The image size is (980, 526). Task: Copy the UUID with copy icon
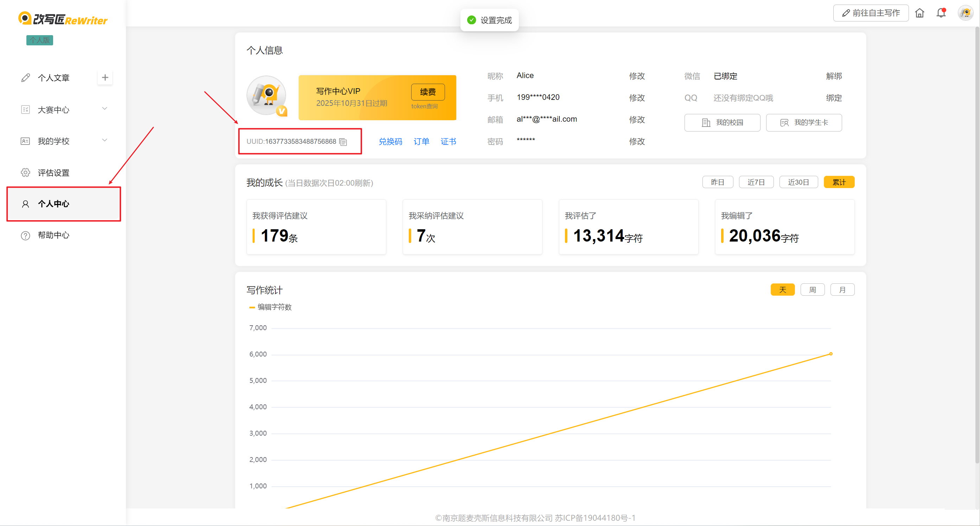point(343,142)
